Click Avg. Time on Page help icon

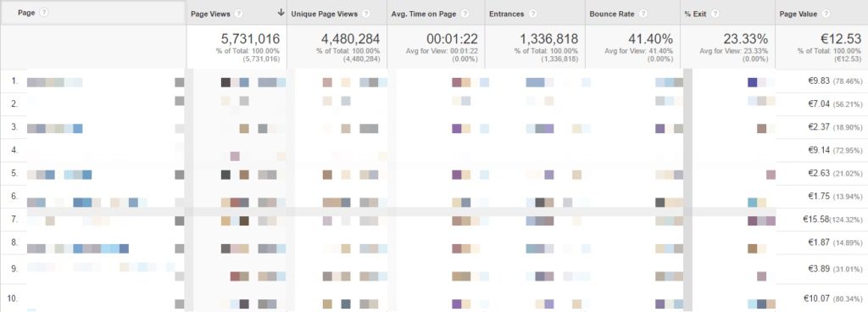(465, 14)
